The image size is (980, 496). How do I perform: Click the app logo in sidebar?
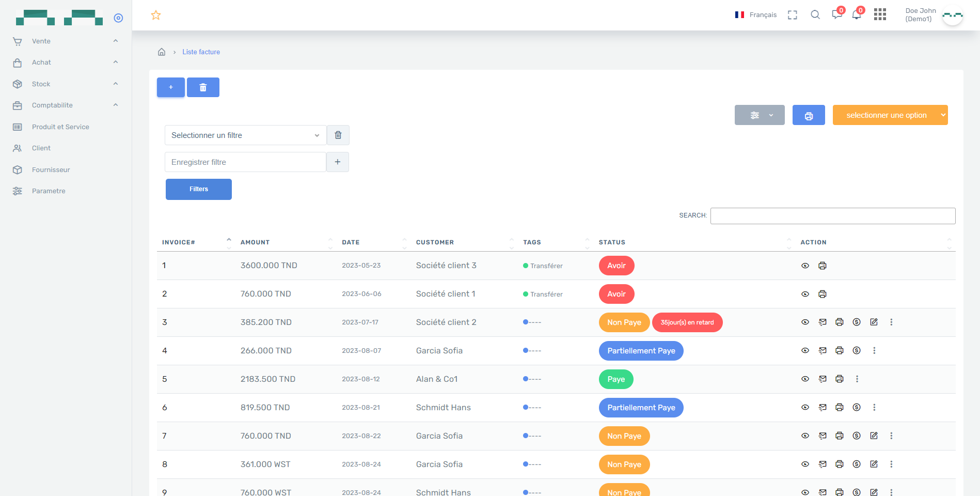(59, 18)
